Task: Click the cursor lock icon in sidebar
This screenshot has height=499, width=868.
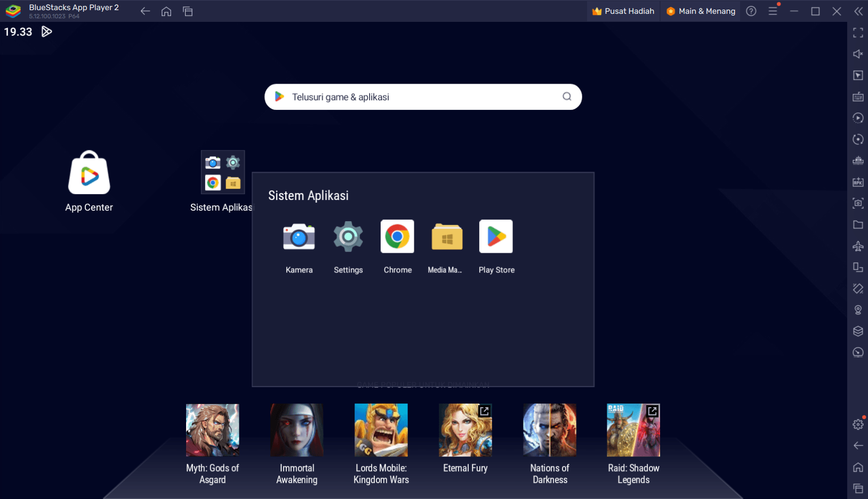Action: tap(858, 76)
